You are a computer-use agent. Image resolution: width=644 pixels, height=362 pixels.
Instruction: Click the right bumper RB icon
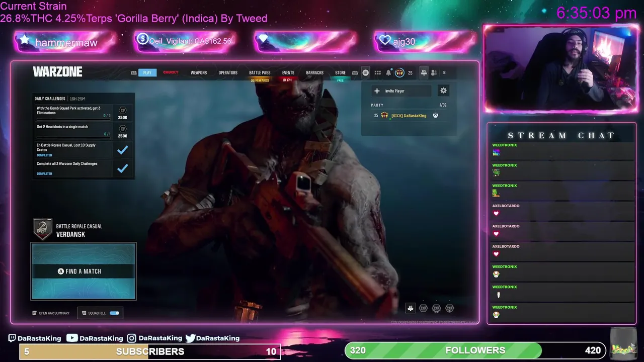click(x=355, y=73)
